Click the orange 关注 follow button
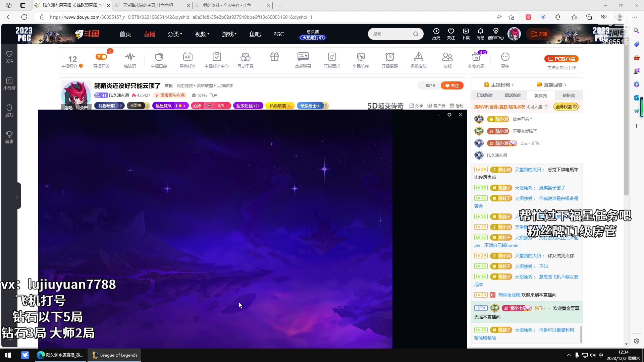The width and height of the screenshot is (644, 362). click(452, 85)
